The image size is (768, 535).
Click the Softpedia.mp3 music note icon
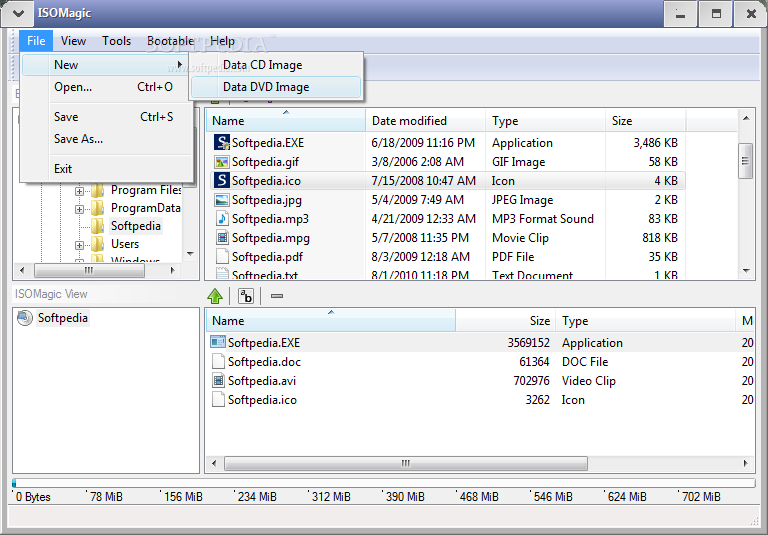click(x=222, y=219)
